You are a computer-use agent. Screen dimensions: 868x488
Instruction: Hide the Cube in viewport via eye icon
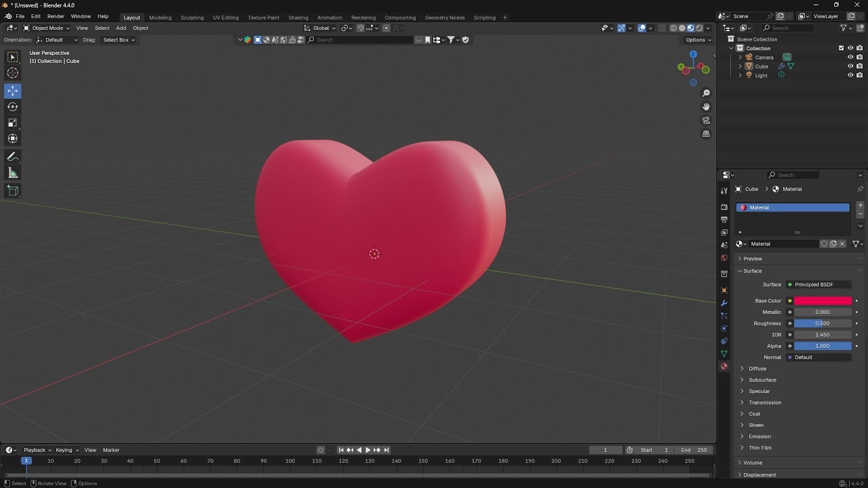pyautogui.click(x=850, y=66)
